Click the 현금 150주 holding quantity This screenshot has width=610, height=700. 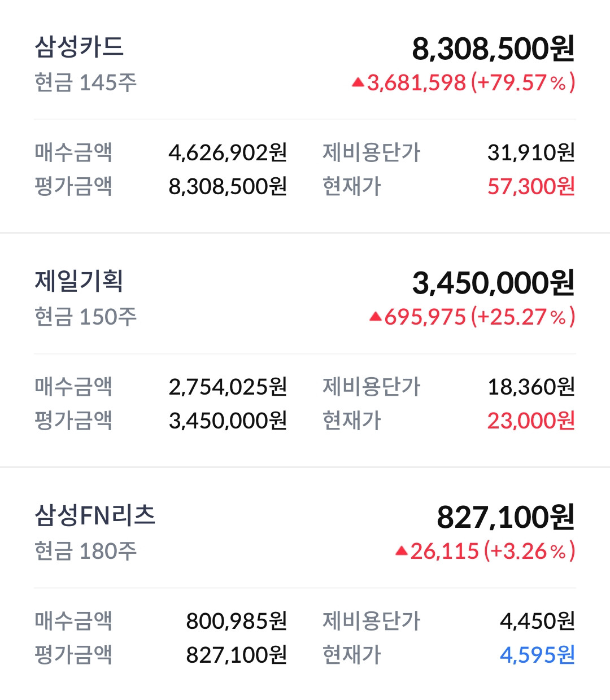pos(86,317)
